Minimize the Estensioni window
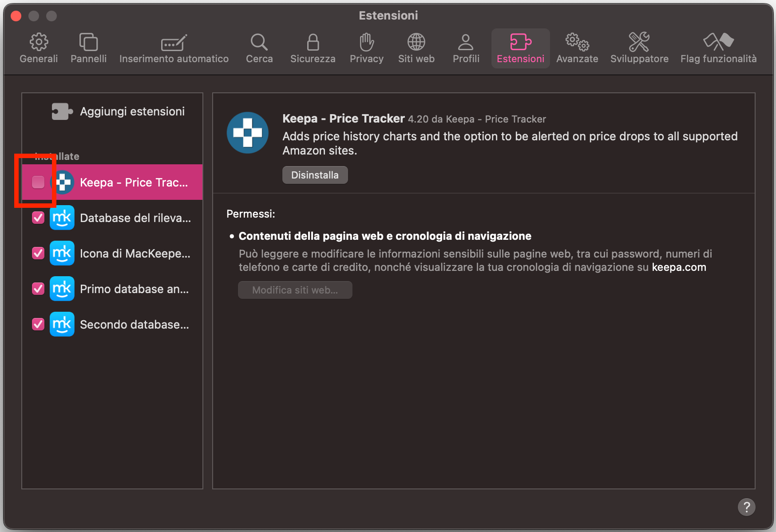Viewport: 776px width, 532px height. pos(34,16)
